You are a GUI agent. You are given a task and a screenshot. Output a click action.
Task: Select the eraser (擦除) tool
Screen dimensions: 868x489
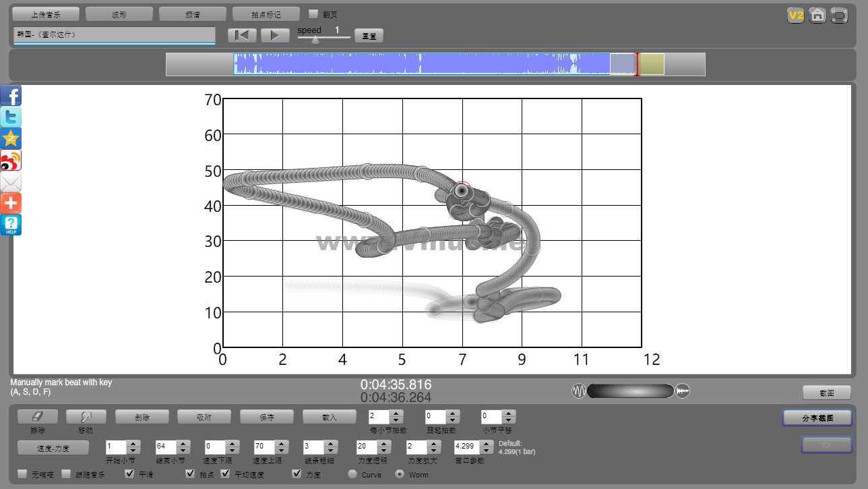[x=38, y=417]
